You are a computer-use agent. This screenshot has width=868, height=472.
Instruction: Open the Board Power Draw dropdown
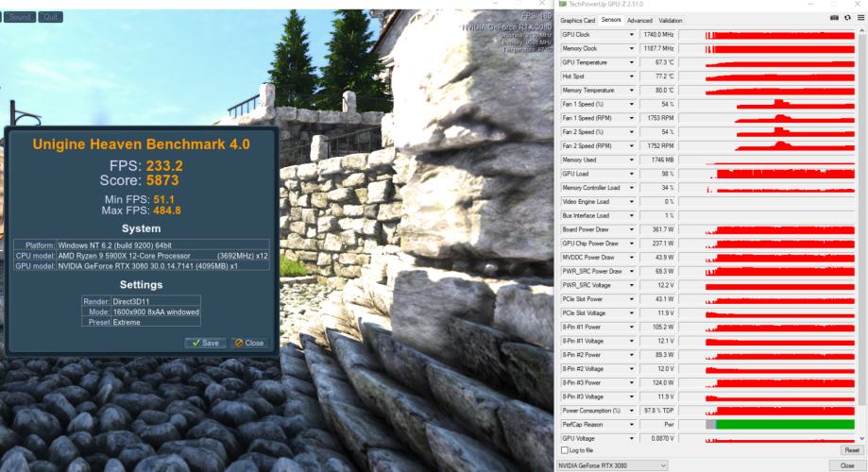(631, 229)
